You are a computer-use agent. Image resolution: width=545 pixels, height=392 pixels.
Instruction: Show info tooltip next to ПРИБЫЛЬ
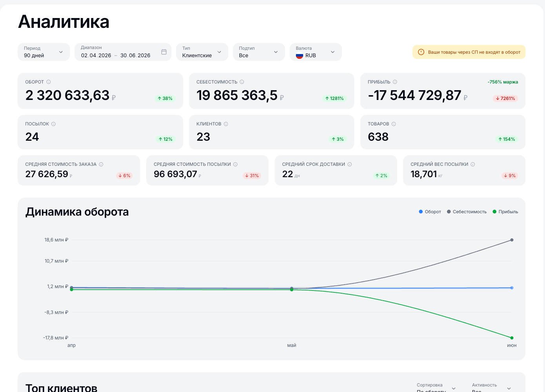click(x=395, y=82)
